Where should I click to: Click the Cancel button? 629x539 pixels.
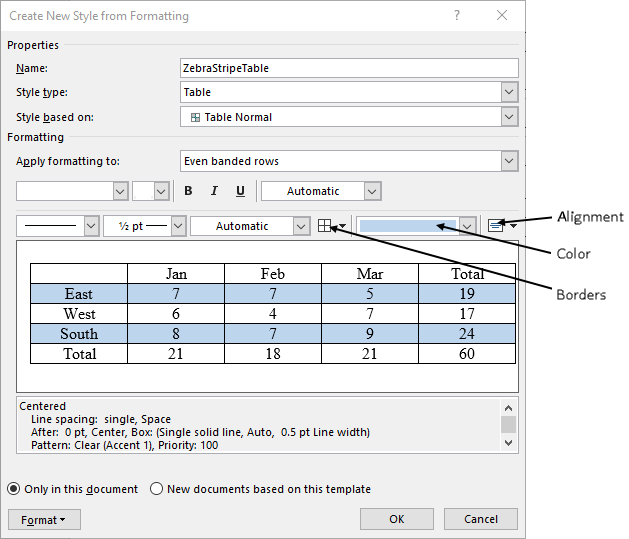(481, 519)
